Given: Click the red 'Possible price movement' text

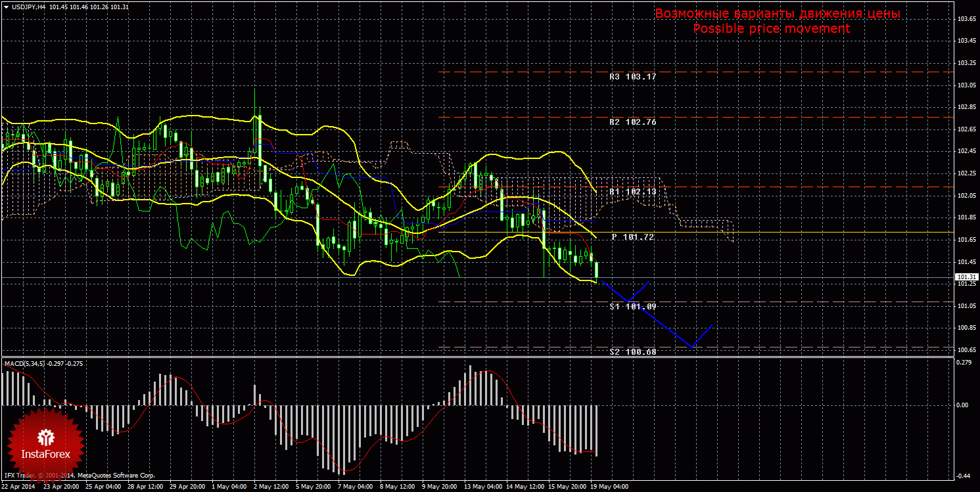Looking at the screenshot, I should (771, 29).
